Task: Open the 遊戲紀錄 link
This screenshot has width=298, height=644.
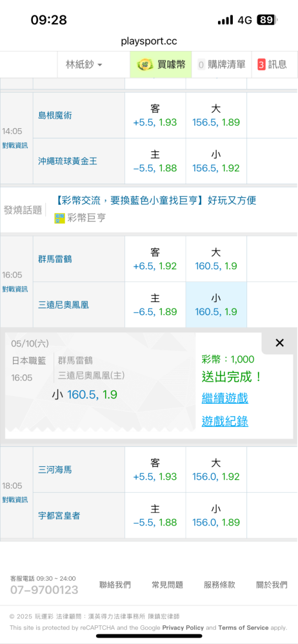Action: click(x=224, y=421)
